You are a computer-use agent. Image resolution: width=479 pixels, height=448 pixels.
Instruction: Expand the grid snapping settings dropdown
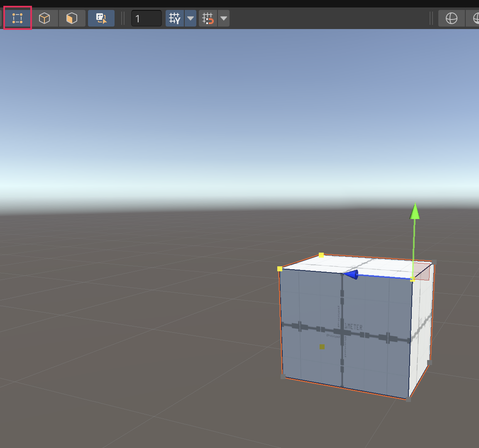click(x=224, y=18)
